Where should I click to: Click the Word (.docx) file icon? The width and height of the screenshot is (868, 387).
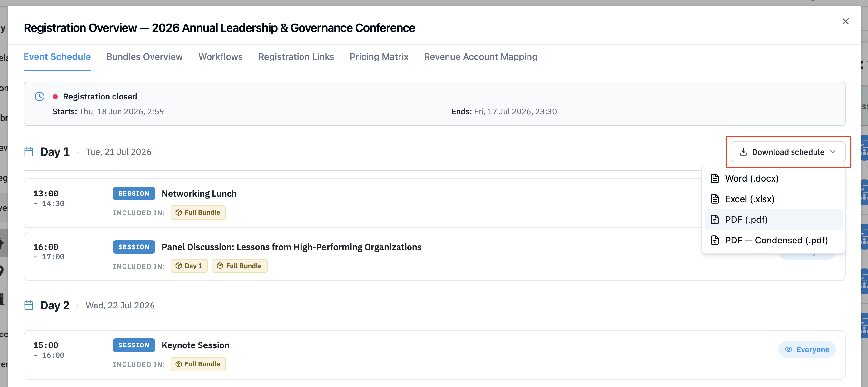coord(714,178)
